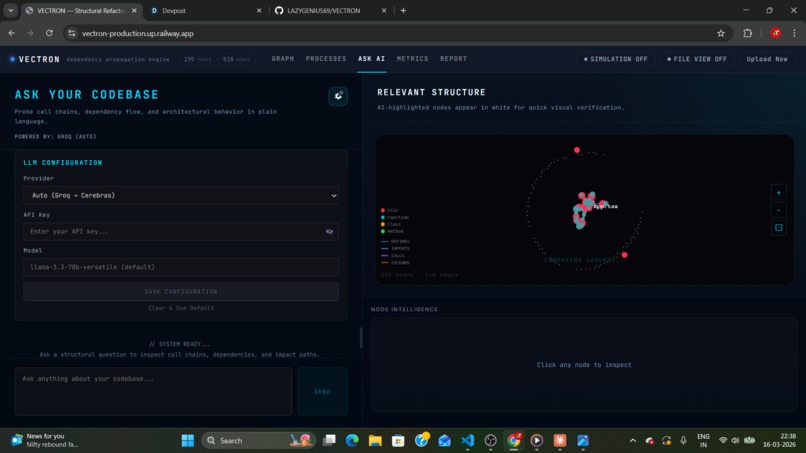This screenshot has height=453, width=806.
Task: Open browser extensions puzzle icon
Action: click(x=747, y=33)
